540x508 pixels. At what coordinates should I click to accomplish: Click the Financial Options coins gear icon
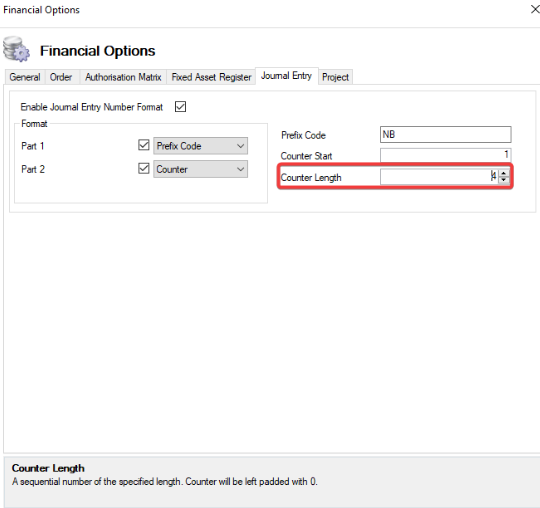(16, 49)
